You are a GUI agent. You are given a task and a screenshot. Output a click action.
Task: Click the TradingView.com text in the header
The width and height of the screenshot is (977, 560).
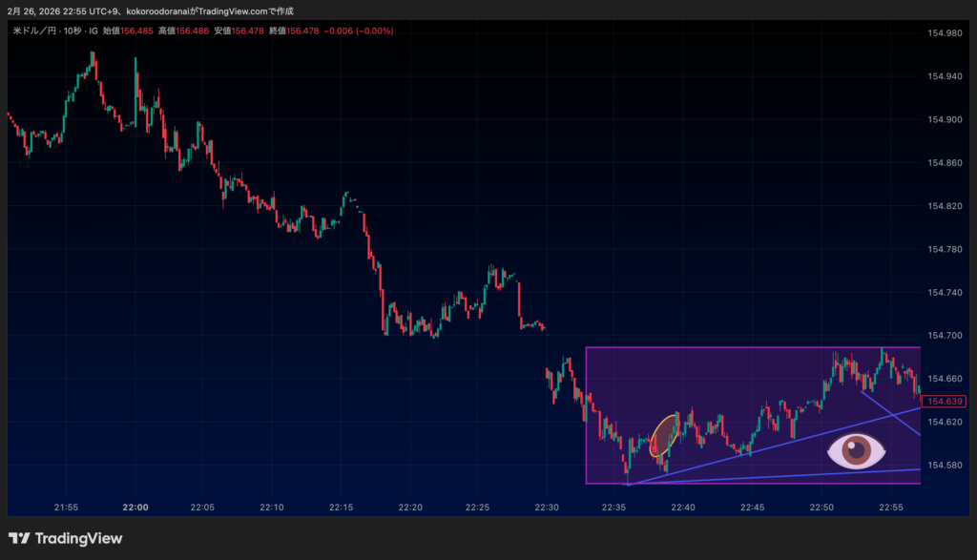click(227, 10)
